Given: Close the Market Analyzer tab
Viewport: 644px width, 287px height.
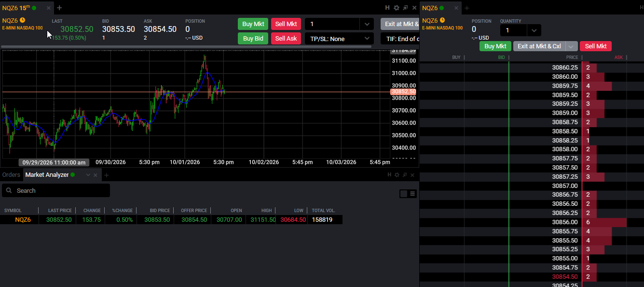Looking at the screenshot, I should click(96, 175).
